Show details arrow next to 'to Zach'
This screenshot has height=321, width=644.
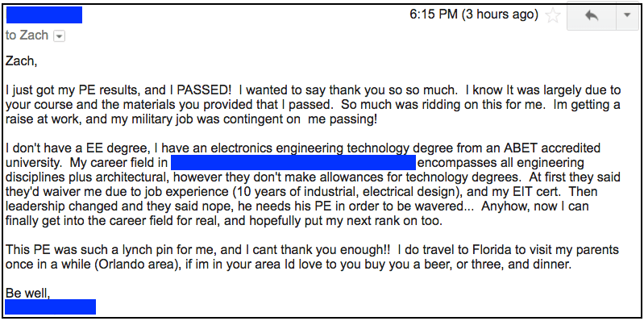click(59, 36)
